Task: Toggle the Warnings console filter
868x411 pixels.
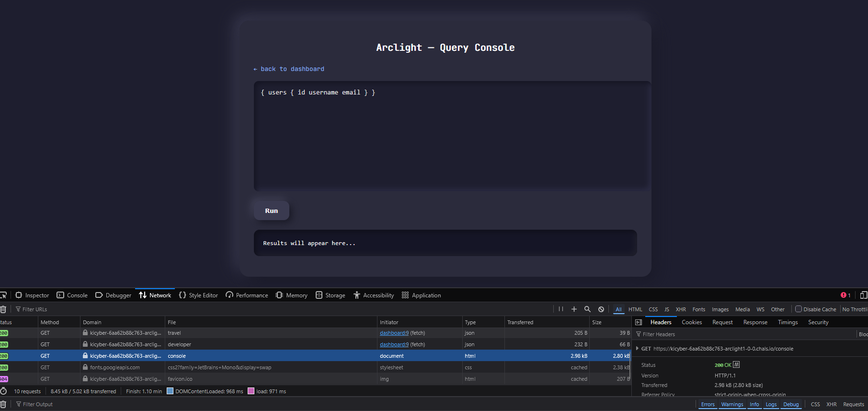Action: [732, 404]
